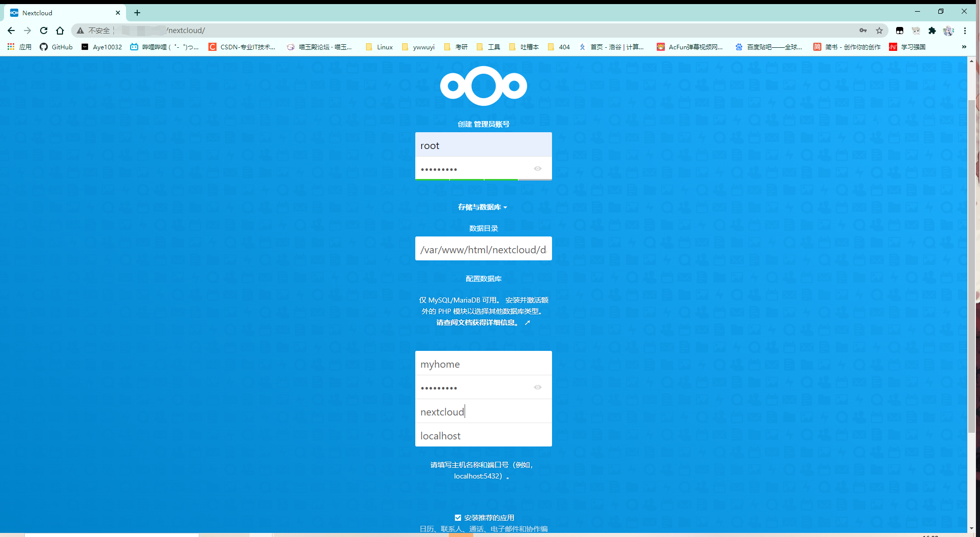The height and width of the screenshot is (537, 980).
Task: Open the bilibili bookmark
Action: [165, 47]
